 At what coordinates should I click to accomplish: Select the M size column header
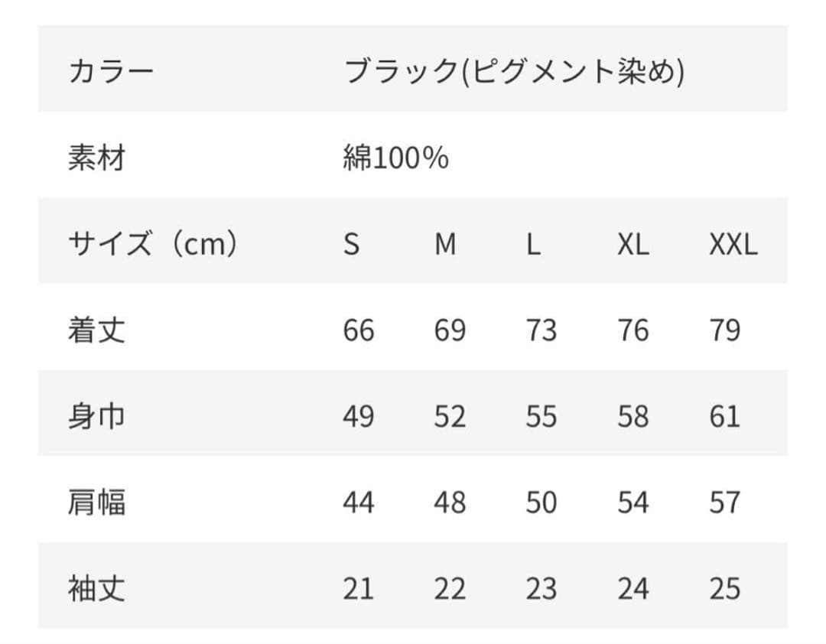tap(445, 244)
